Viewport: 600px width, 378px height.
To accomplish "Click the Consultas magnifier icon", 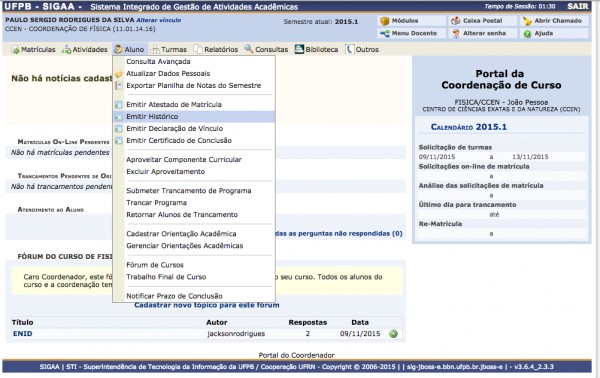I will [x=249, y=49].
